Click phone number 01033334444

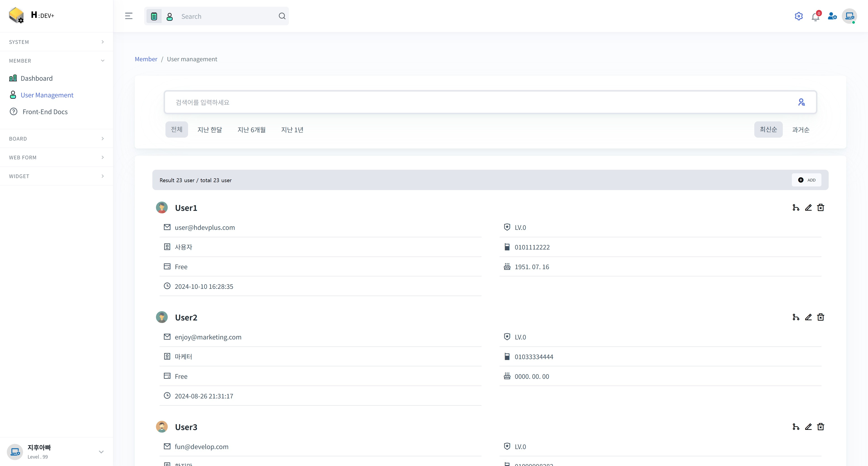(x=534, y=356)
